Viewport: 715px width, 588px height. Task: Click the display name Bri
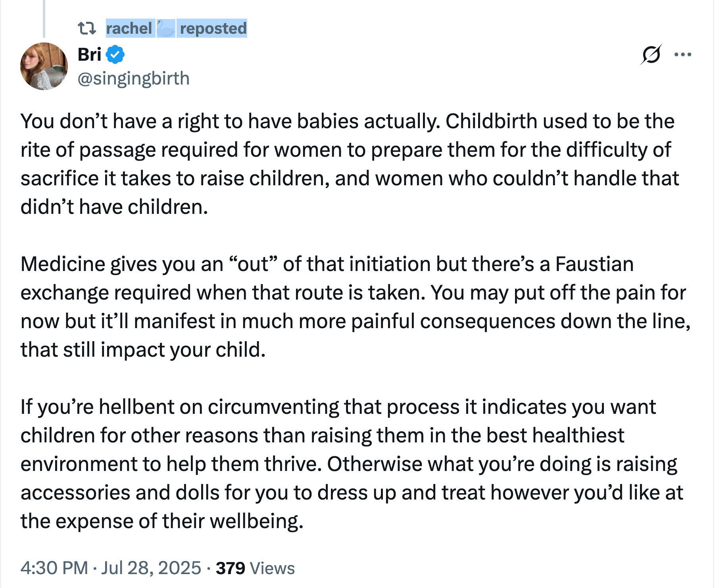click(90, 54)
